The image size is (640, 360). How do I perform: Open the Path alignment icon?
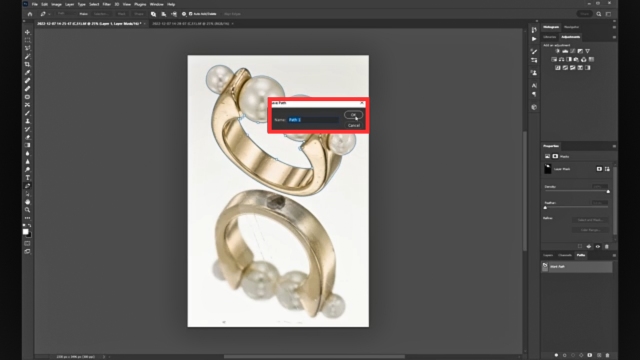click(164, 14)
